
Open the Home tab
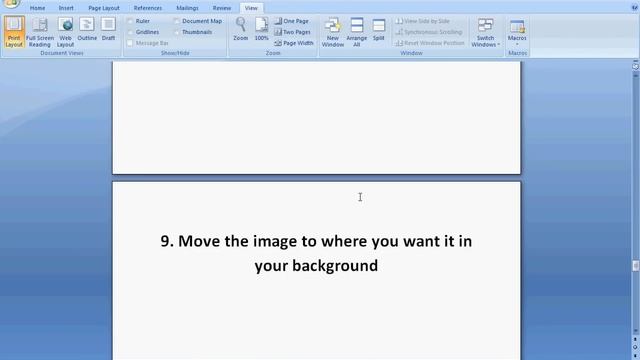[x=38, y=8]
